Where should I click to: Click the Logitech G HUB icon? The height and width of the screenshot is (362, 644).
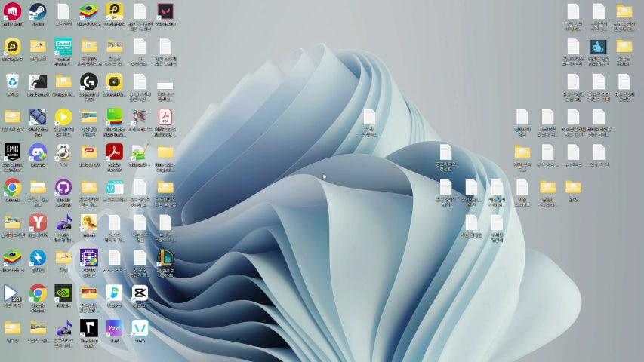coord(88,81)
